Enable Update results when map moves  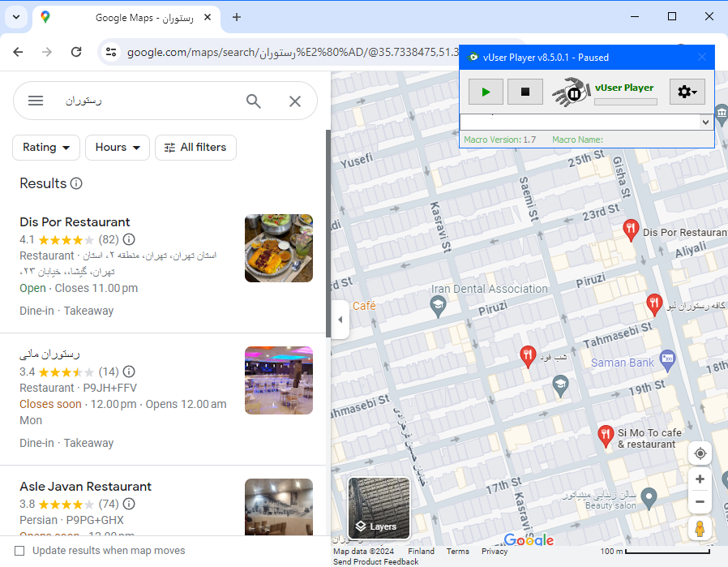19,551
